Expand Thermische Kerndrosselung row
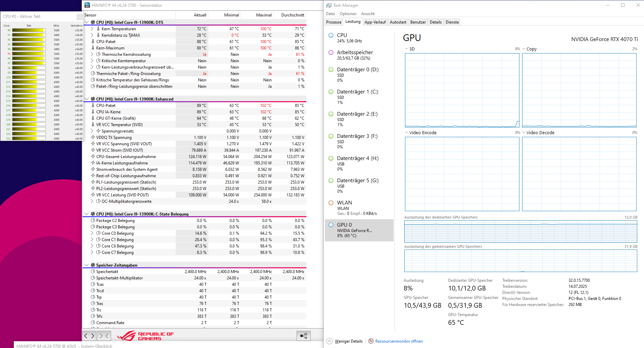644x348 pixels. (x=92, y=54)
